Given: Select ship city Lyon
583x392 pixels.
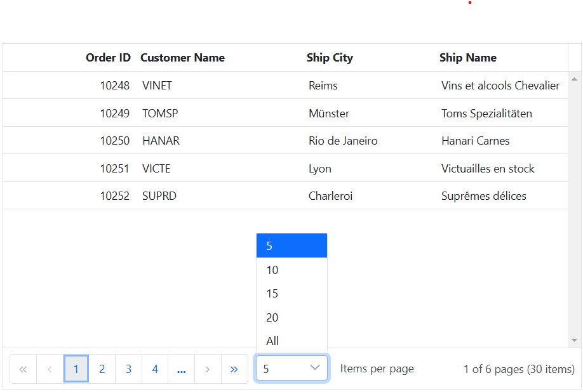Looking at the screenshot, I should click(319, 169).
